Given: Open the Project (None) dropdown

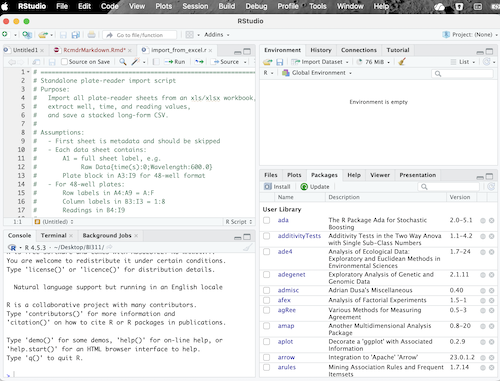Looking at the screenshot, I should click(x=470, y=35).
